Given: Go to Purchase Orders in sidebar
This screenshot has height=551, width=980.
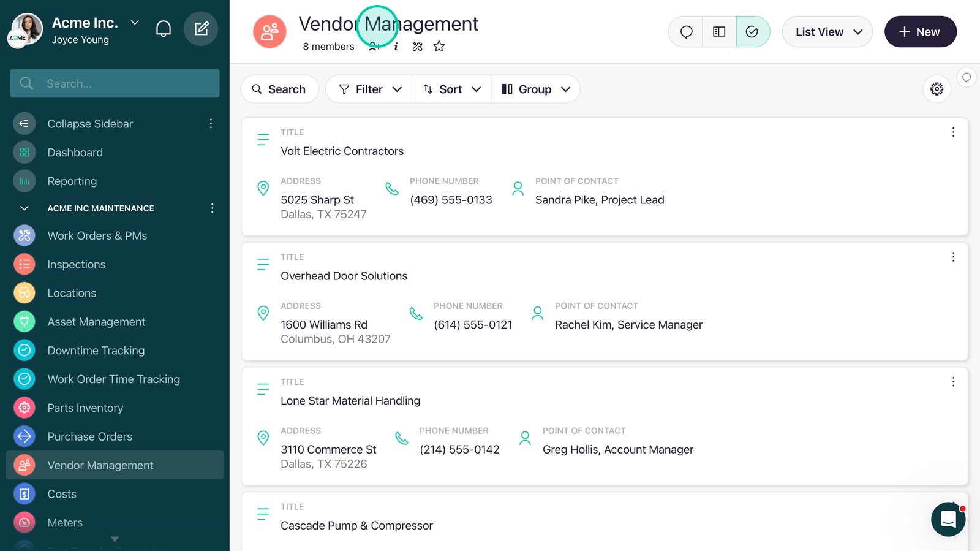Looking at the screenshot, I should [x=90, y=437].
